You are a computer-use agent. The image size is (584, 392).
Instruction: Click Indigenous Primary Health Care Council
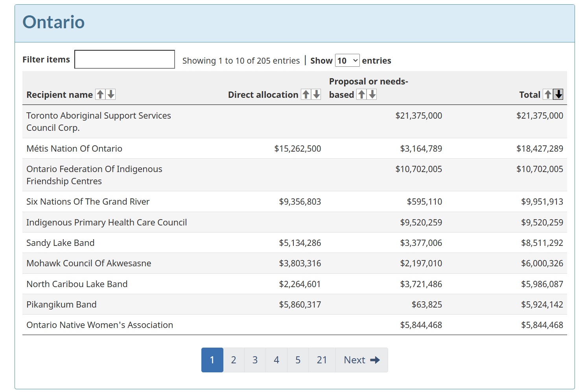coord(107,222)
